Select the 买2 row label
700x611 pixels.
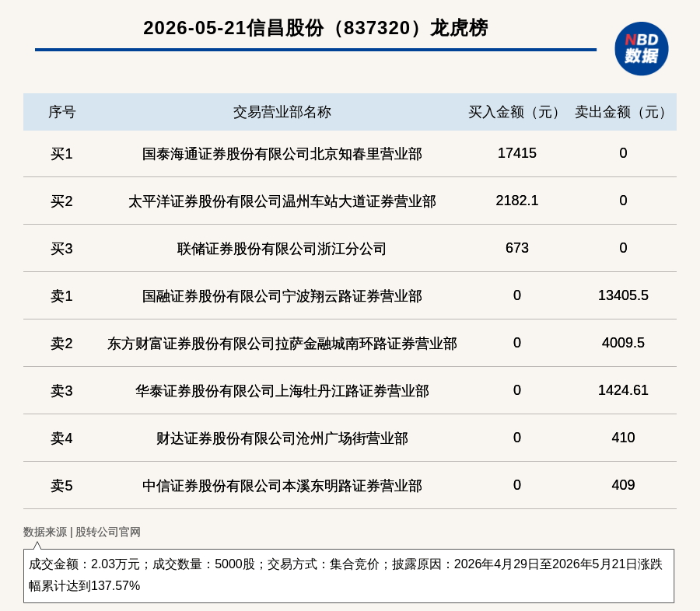61,201
